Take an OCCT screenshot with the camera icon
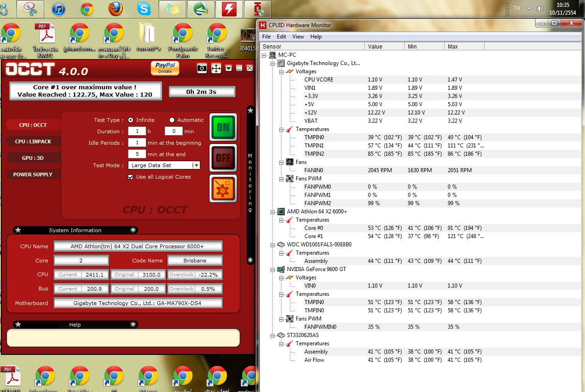The height and width of the screenshot is (392, 585). 202,68
